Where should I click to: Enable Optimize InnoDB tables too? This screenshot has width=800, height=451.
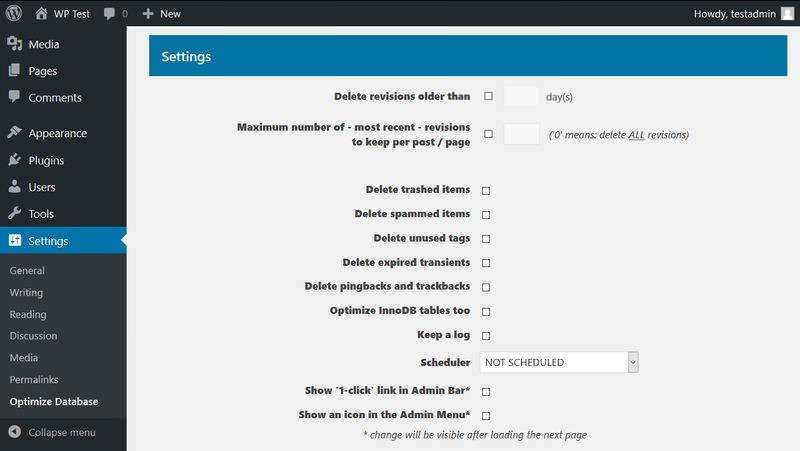486,311
